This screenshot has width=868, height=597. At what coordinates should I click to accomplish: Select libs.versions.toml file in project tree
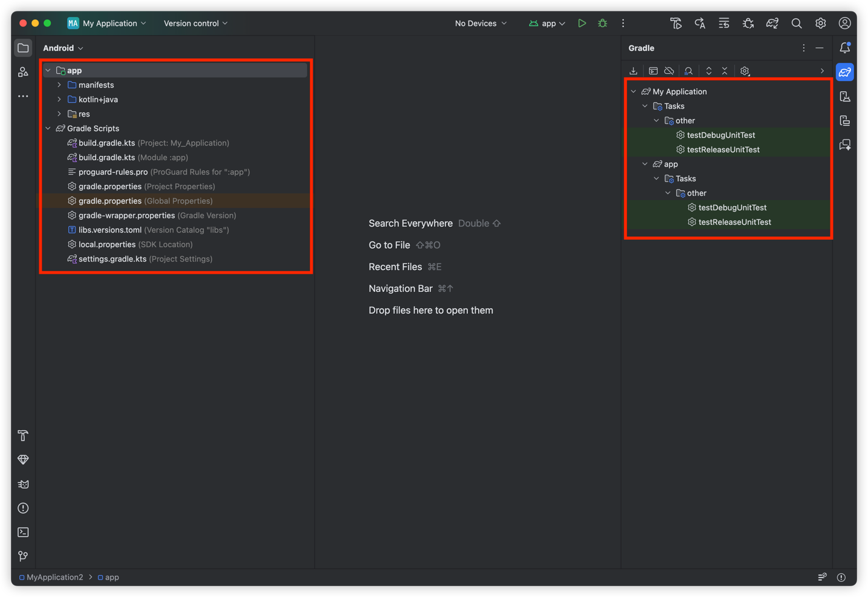click(110, 230)
